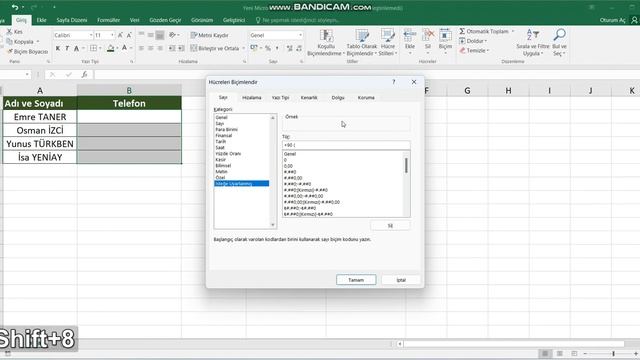
Task: Click the Kes (cut) scissors icon
Action: (x=9, y=31)
